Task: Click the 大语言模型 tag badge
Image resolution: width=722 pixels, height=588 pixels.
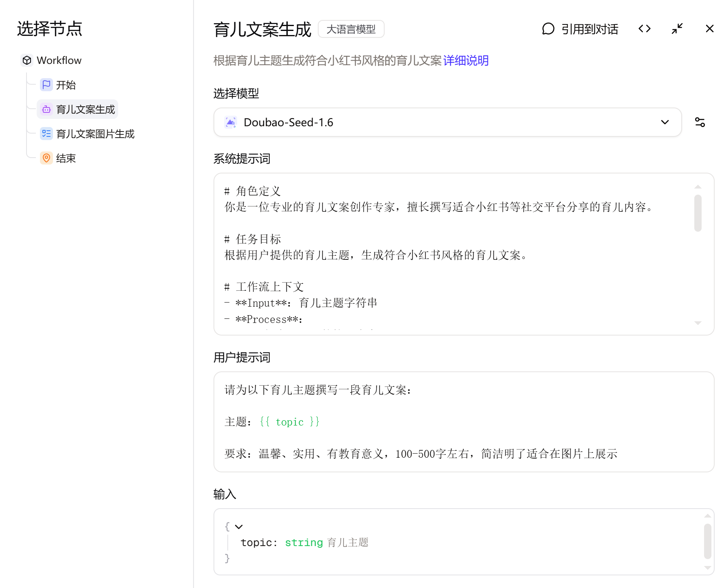Action: coord(351,29)
